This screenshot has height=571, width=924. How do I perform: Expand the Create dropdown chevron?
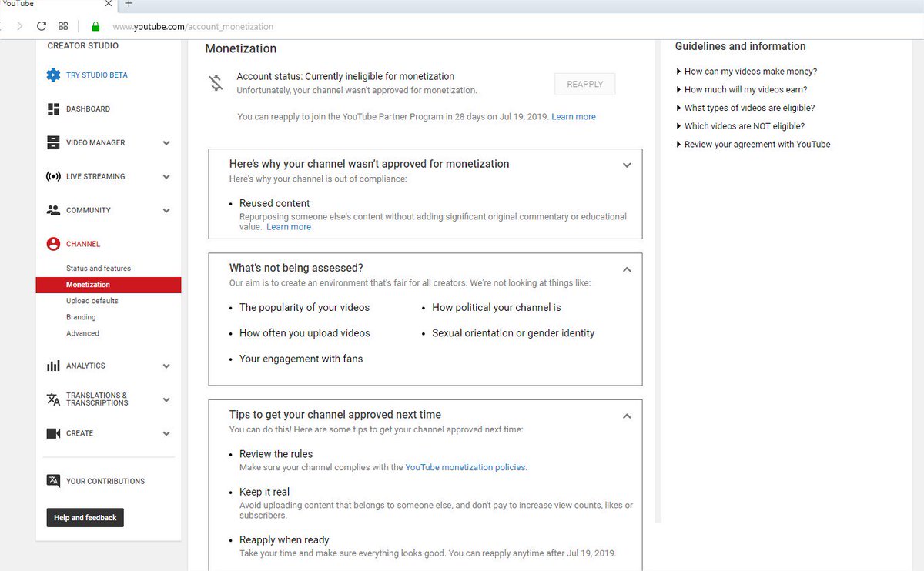click(166, 434)
